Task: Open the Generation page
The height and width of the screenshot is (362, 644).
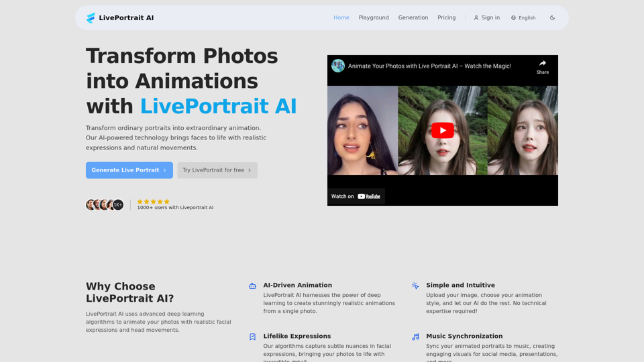Action: (x=413, y=17)
